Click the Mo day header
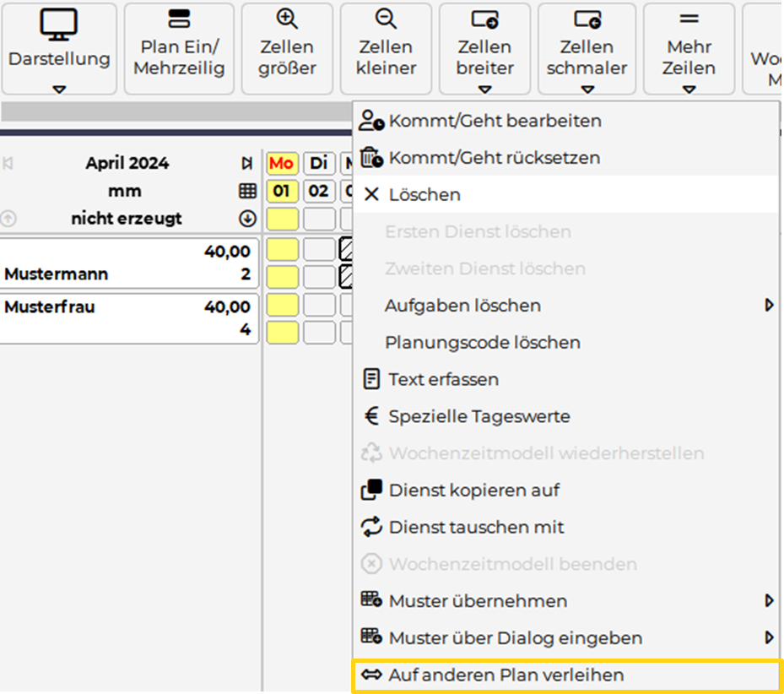The height and width of the screenshot is (694, 784). click(282, 163)
